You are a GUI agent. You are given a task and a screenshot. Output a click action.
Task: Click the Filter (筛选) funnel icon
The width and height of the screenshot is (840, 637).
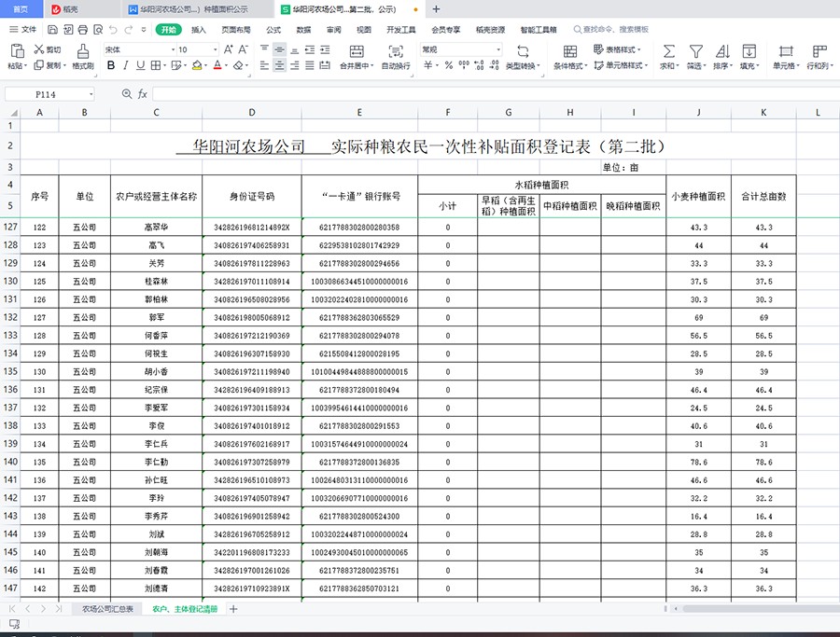695,51
